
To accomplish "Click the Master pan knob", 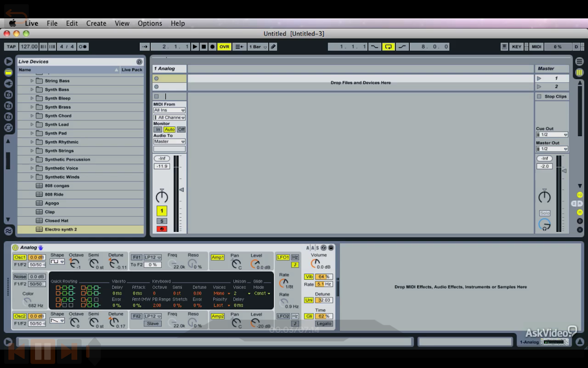I will tap(544, 197).
